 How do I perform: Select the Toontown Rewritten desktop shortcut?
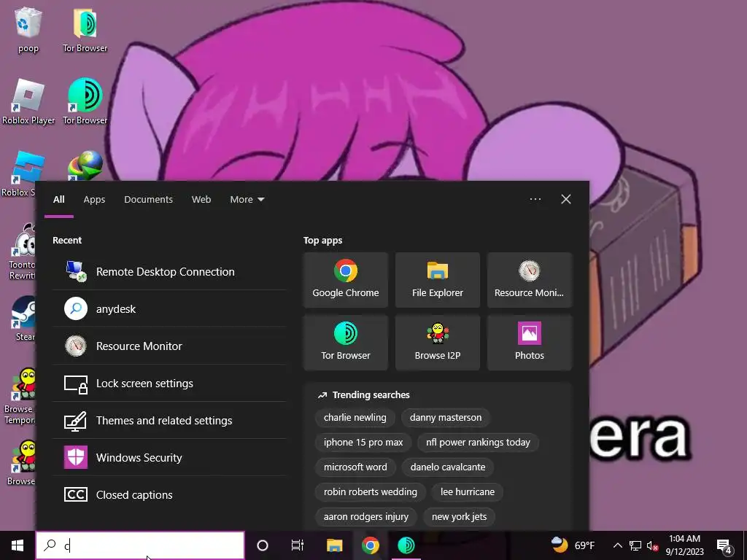coord(21,252)
